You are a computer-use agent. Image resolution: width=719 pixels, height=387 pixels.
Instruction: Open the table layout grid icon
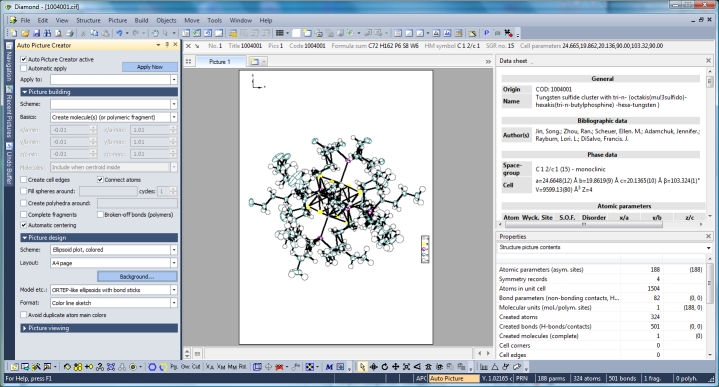click(279, 33)
